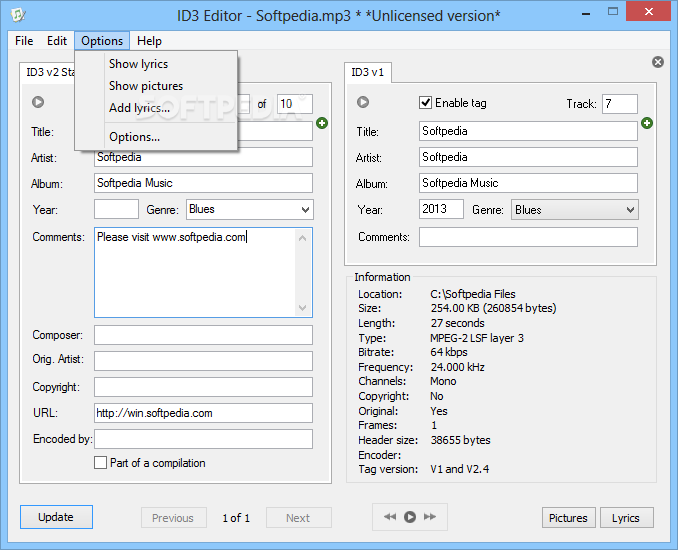Click the ID3 v1 Album field

[528, 183]
